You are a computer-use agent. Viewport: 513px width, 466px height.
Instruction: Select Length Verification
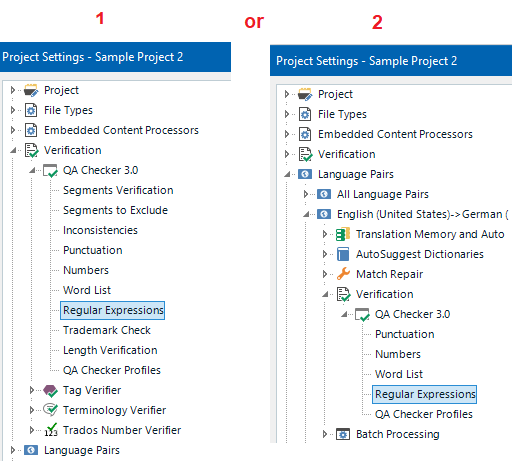(110, 350)
